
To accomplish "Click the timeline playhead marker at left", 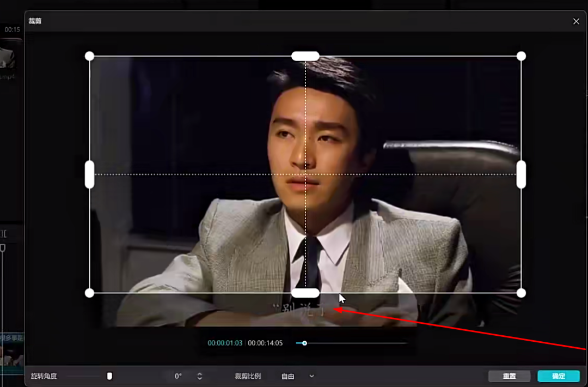I will (x=3, y=249).
